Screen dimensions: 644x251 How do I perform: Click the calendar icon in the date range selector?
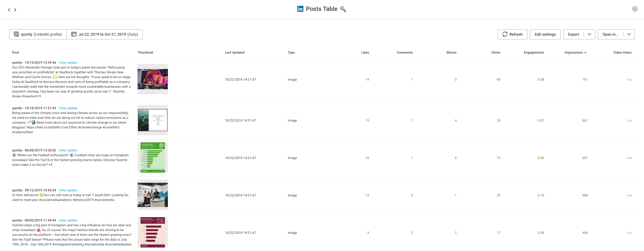tap(74, 34)
